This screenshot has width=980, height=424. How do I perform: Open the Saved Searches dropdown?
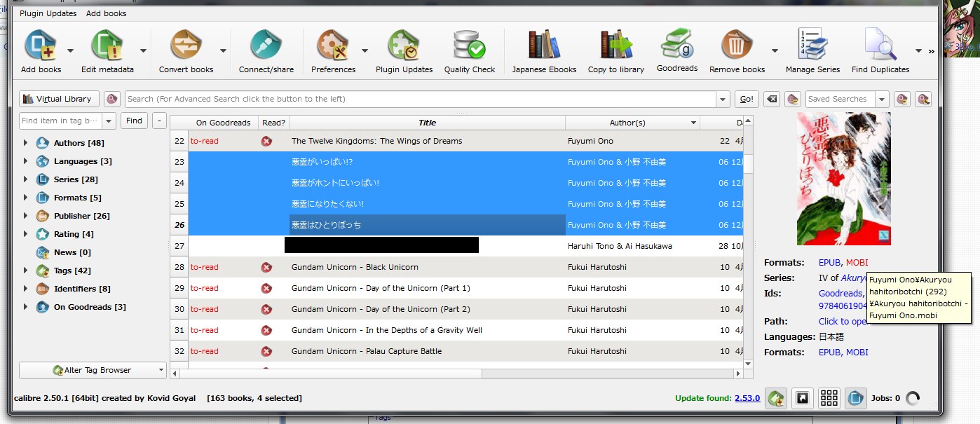tap(883, 99)
